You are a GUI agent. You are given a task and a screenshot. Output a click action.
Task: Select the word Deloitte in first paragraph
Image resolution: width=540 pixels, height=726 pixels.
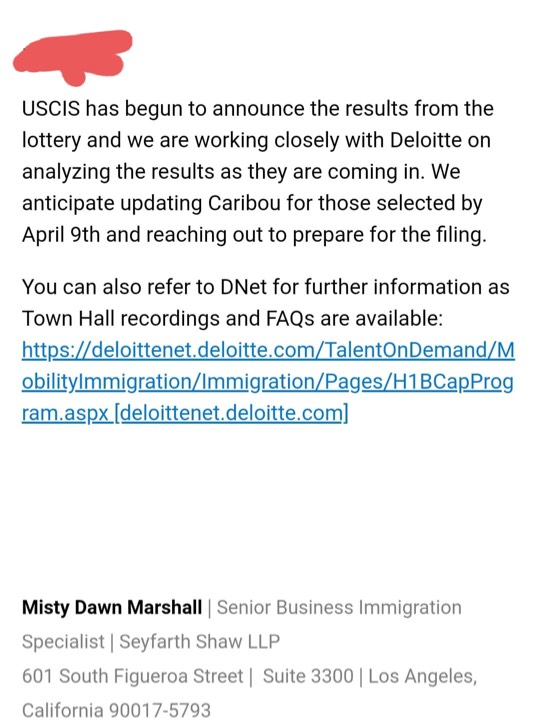click(x=426, y=140)
